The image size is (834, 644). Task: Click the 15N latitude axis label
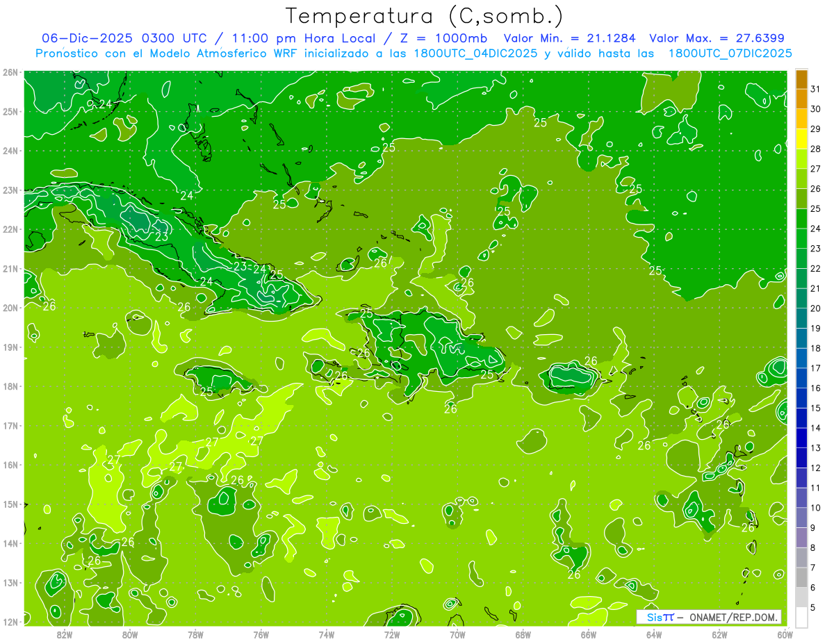point(10,504)
